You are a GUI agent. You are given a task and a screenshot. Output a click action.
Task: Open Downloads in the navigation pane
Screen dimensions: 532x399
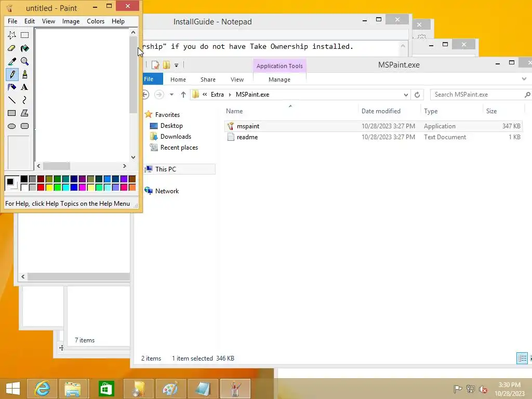[x=176, y=137]
